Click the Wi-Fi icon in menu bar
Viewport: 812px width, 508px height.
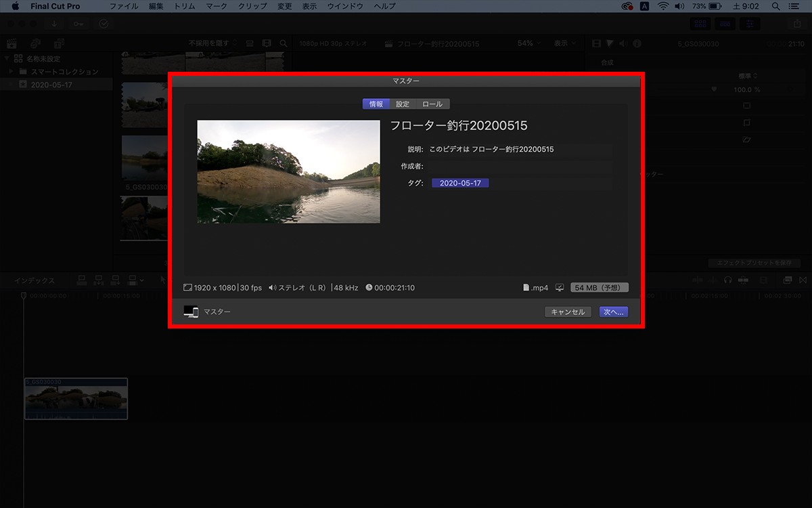(x=662, y=6)
